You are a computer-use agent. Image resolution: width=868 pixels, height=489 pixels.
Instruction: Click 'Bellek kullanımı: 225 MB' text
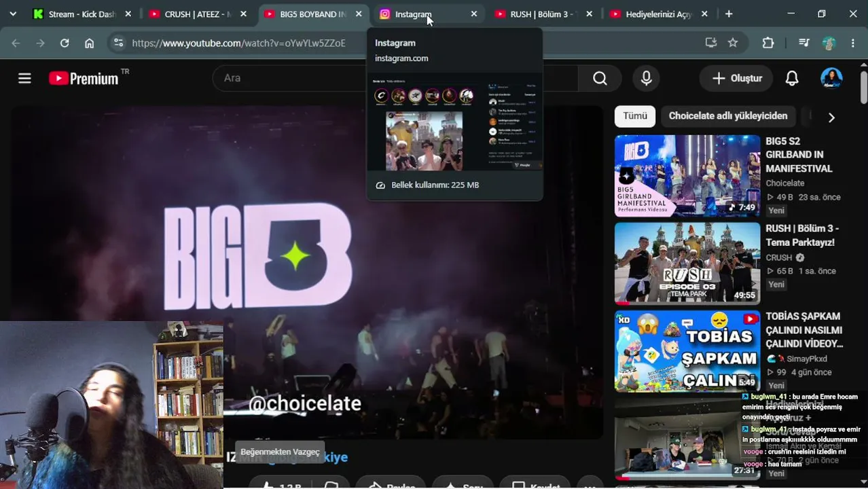(435, 185)
